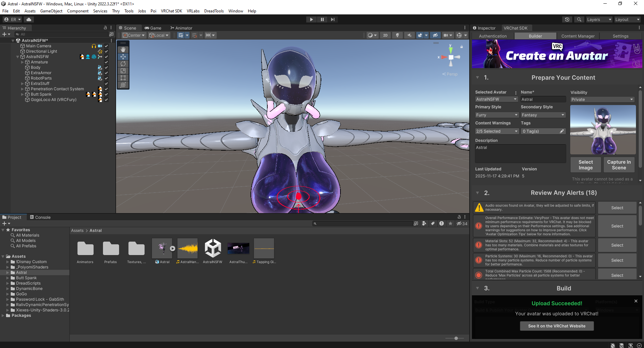Toggle hidden objects visibility in Scene toolbar
This screenshot has width=644, height=348.
pos(435,35)
